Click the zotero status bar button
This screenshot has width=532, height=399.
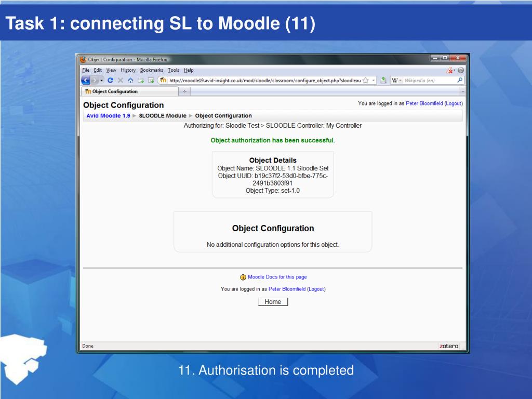(448, 346)
